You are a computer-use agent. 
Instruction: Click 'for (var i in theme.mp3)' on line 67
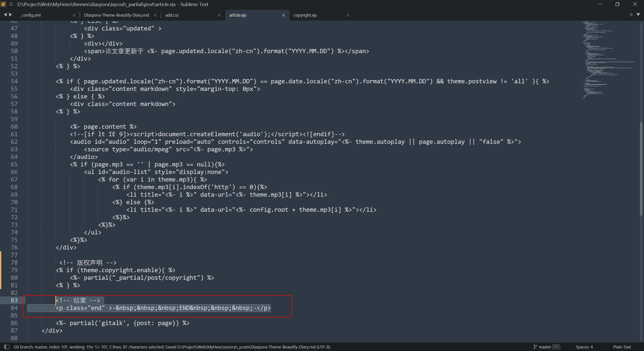[x=151, y=179]
